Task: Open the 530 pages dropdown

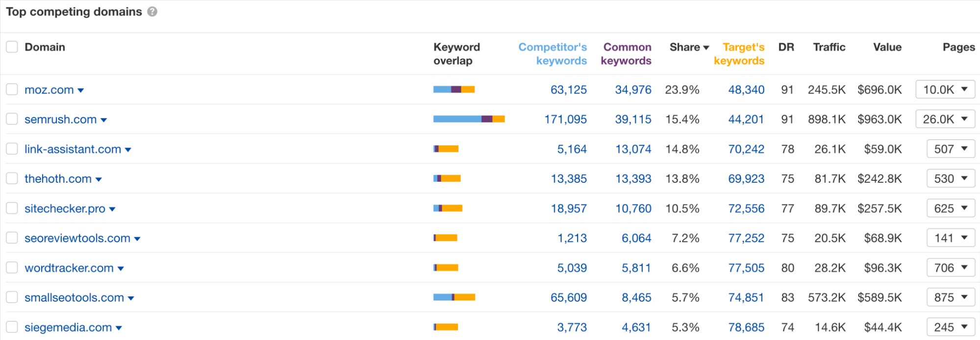Action: (951, 179)
